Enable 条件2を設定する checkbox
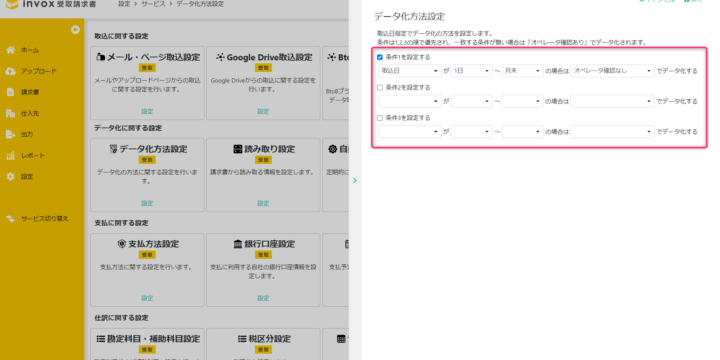 tap(380, 87)
